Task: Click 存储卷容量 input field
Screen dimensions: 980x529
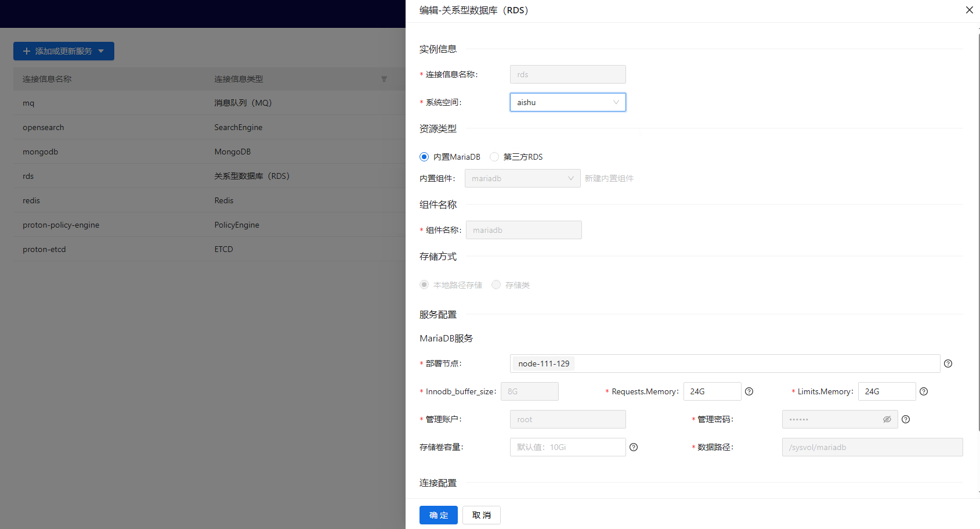Action: 568,447
